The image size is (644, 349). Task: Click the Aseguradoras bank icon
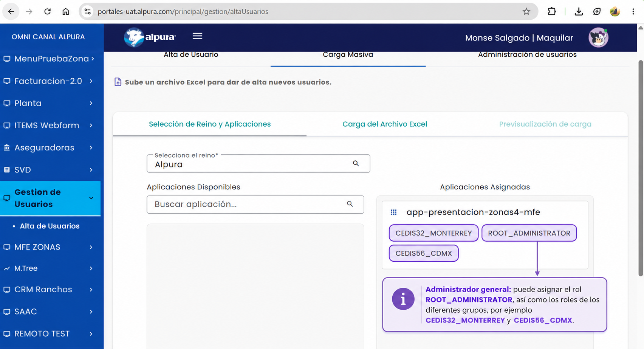pyautogui.click(x=7, y=147)
